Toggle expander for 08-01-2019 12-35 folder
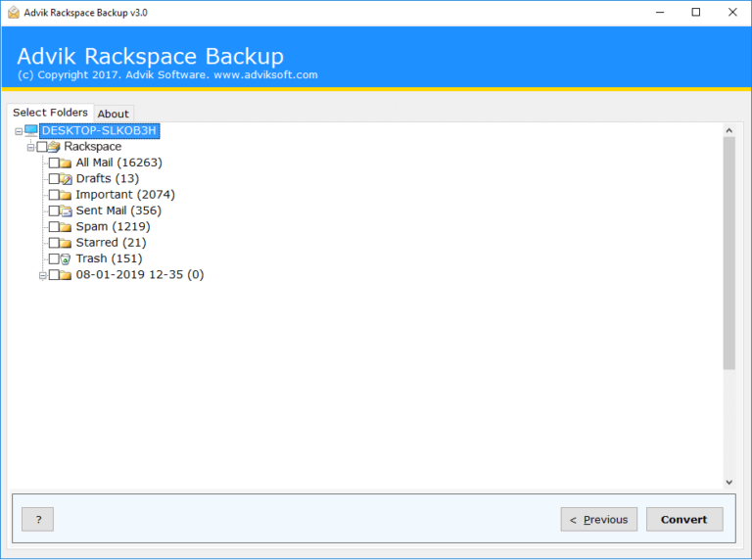 coord(43,275)
